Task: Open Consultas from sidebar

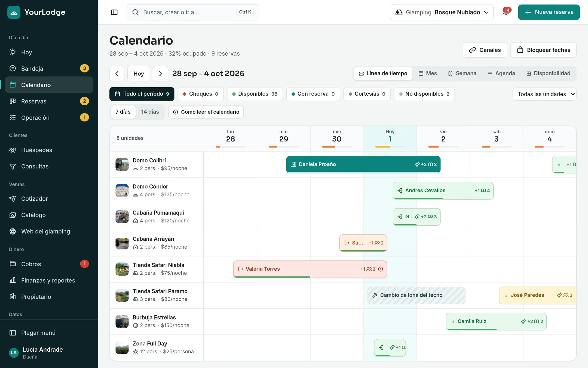Action: tap(49, 166)
